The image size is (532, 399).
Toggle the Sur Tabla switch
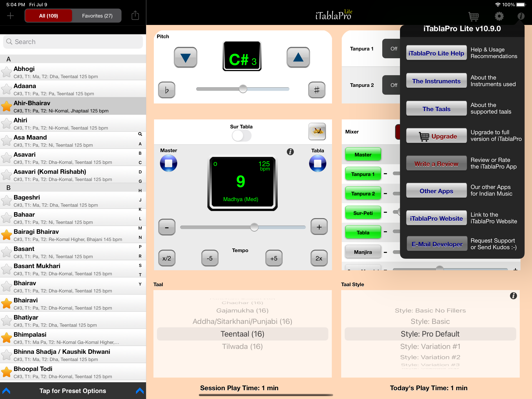(241, 136)
